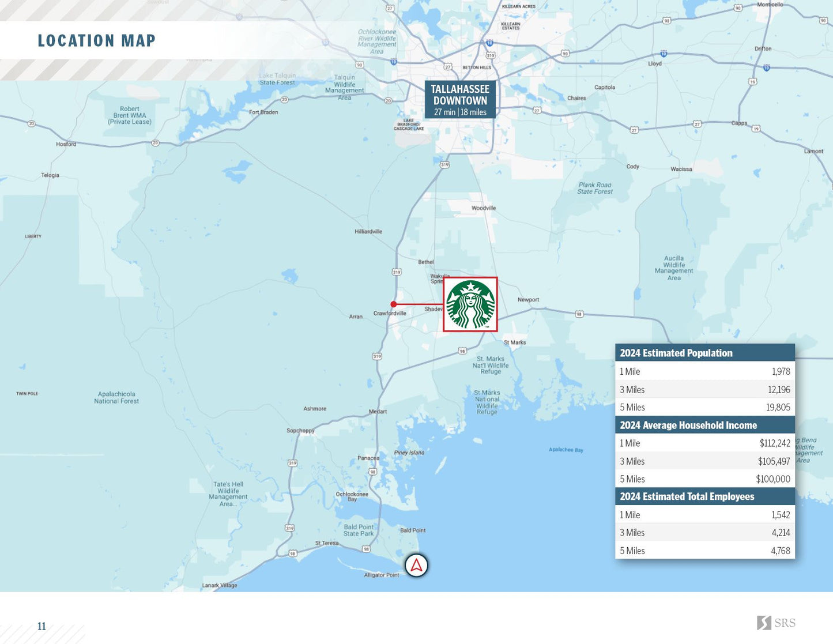
Task: Click the Robert Brent WMA label
Action: pos(130,115)
